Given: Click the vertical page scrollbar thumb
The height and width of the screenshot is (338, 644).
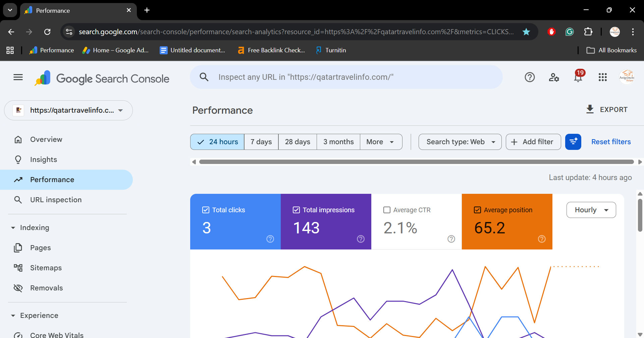Looking at the screenshot, I should pos(640,215).
